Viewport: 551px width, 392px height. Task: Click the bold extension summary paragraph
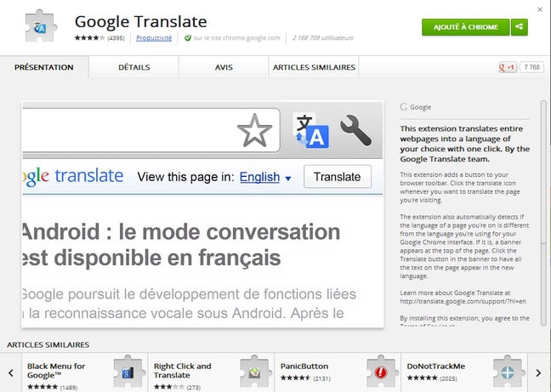(x=464, y=144)
